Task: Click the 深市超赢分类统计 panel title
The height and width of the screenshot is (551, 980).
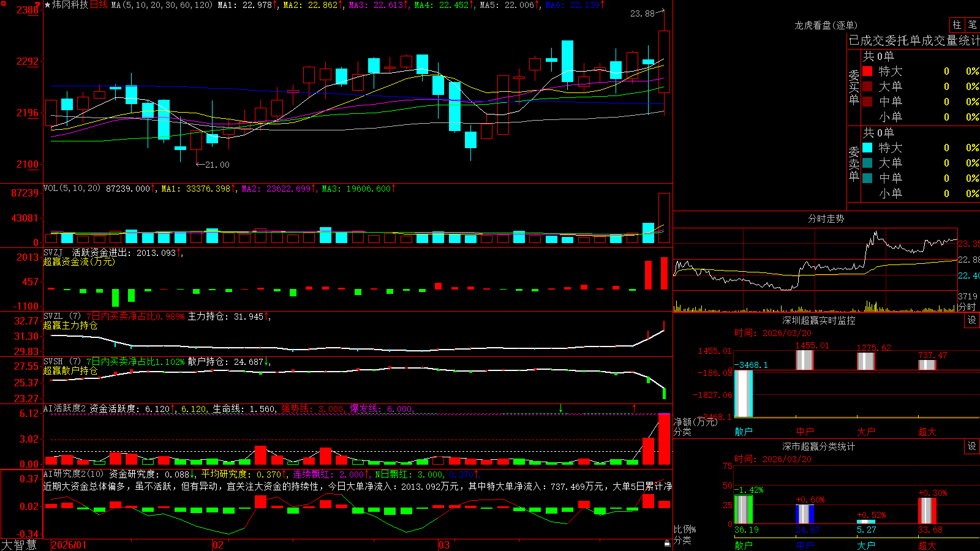Action: tap(818, 446)
